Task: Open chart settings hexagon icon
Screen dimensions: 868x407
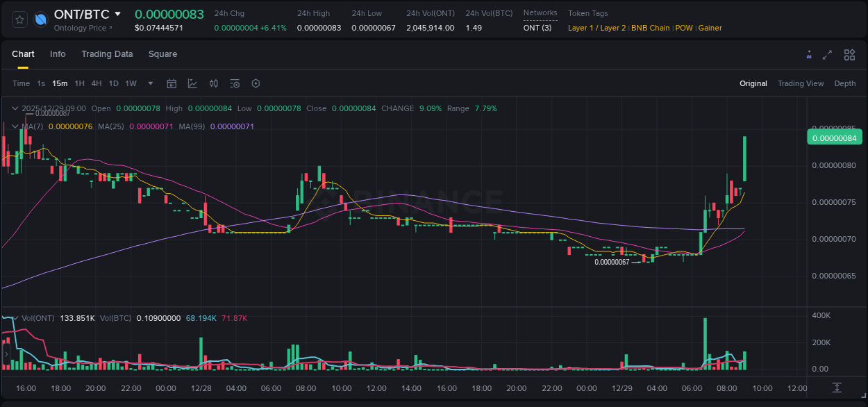Action: (x=256, y=83)
